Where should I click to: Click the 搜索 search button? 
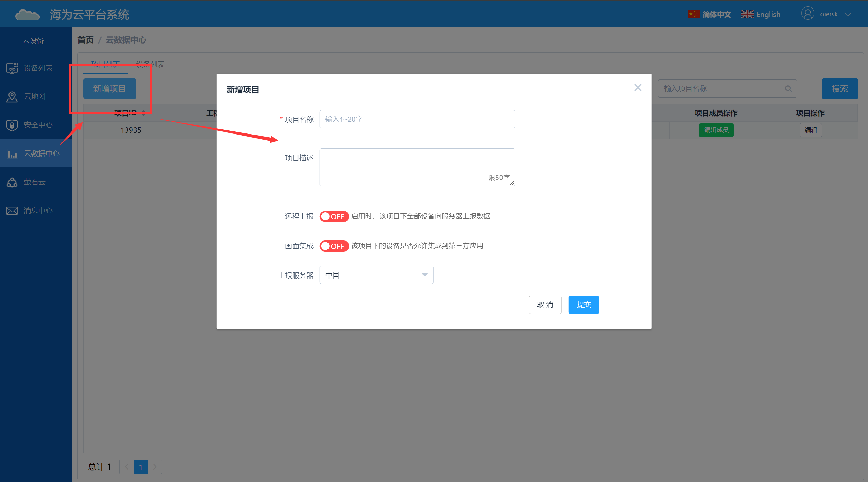coord(839,88)
